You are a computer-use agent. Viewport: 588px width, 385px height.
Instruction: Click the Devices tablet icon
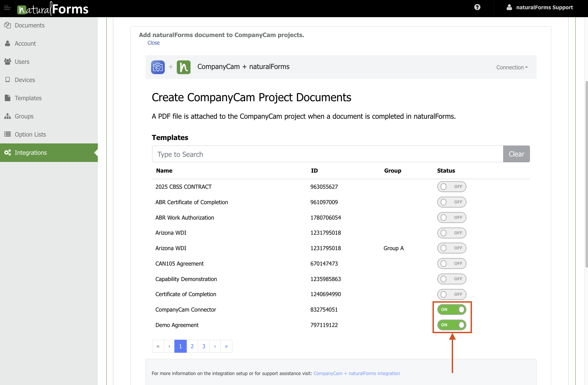[8, 80]
